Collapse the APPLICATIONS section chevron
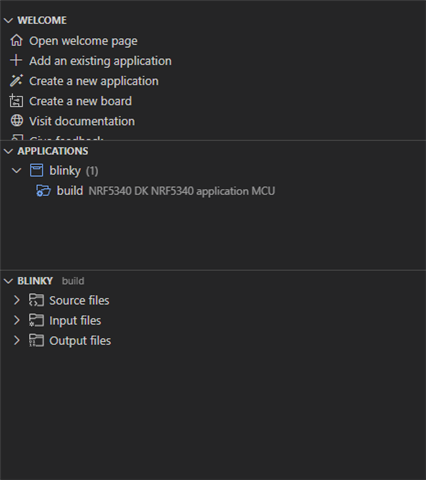 tap(8, 151)
